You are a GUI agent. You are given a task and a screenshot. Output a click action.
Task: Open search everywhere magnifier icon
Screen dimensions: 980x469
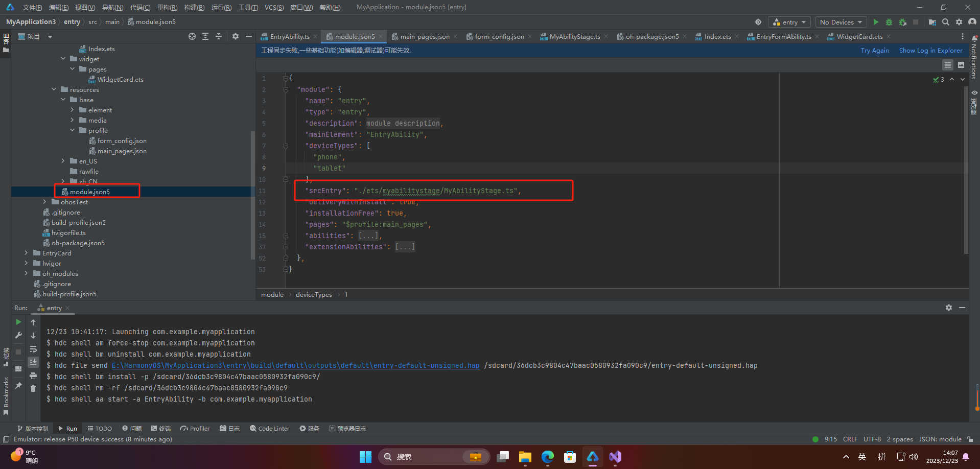point(946,22)
